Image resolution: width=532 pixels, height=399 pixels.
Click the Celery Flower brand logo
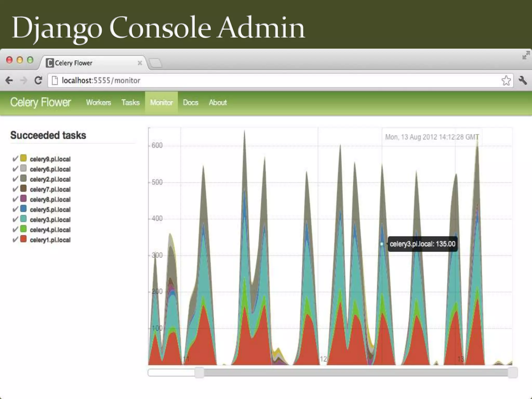click(41, 102)
